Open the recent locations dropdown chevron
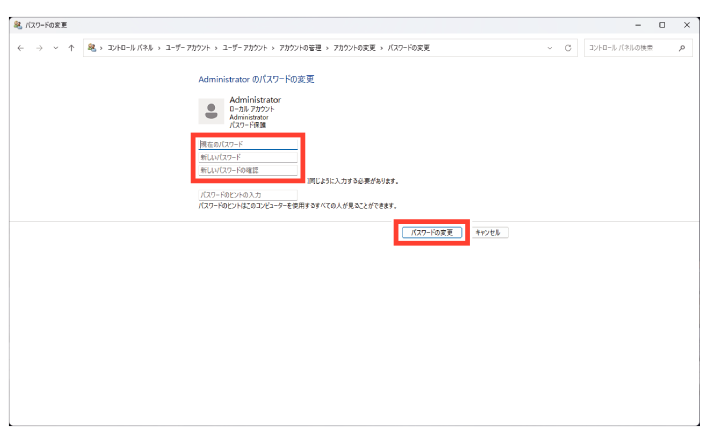This screenshot has height=443, width=708. 56,48
